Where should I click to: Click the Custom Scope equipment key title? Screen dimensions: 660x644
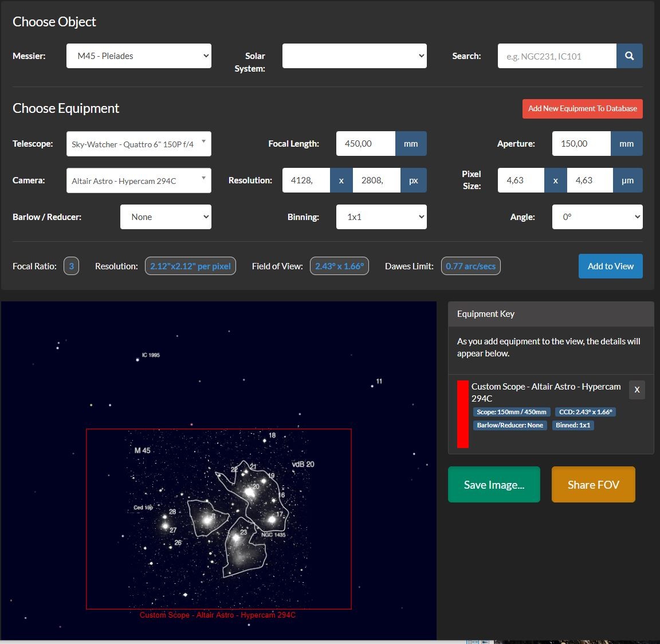click(546, 392)
